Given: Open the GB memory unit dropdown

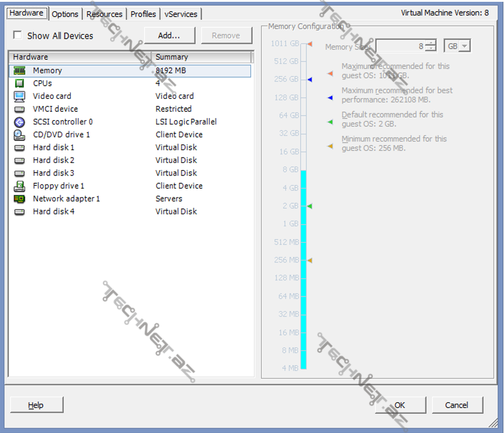Looking at the screenshot, I should (x=457, y=46).
